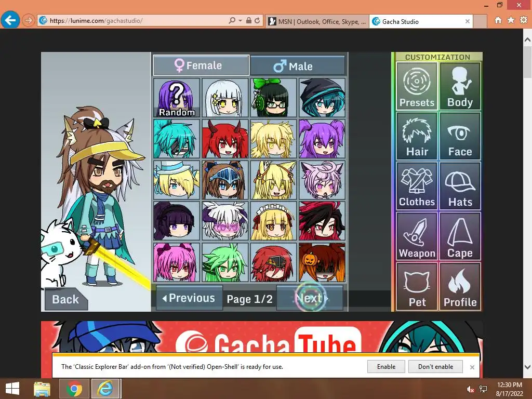
Task: Open the Face customization panel
Action: (x=460, y=136)
